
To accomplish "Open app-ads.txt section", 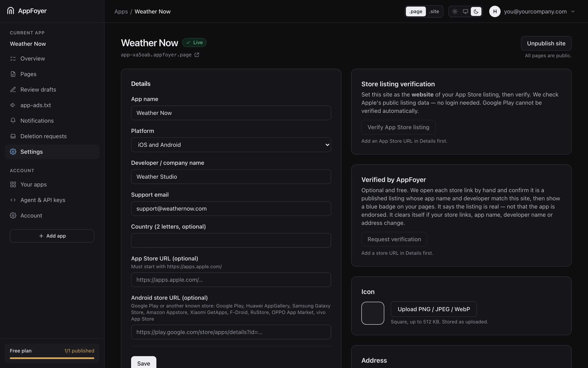I will pos(52,105).
